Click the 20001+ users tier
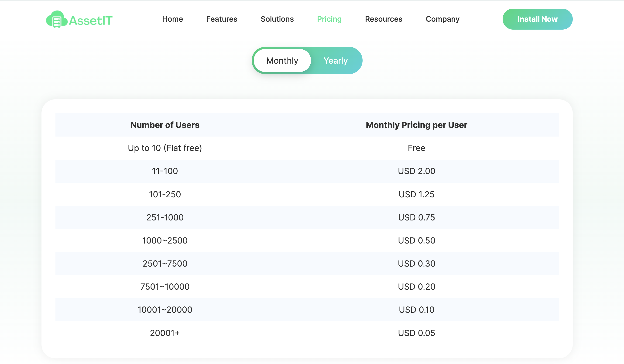The width and height of the screenshot is (624, 364). tap(165, 333)
